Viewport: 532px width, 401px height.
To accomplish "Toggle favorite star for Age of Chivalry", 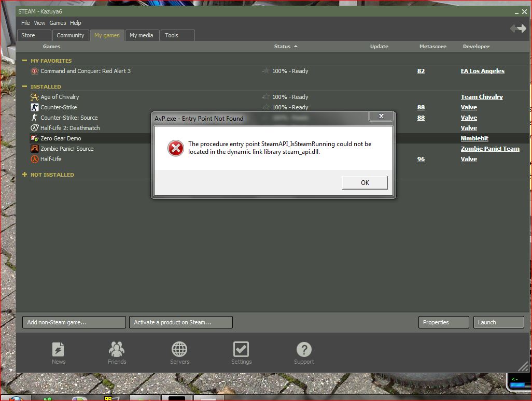I will click(x=265, y=97).
